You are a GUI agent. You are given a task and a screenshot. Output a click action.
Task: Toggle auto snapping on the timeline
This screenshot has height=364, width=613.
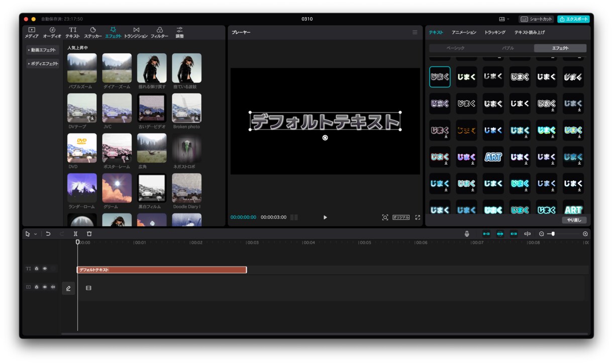(500, 234)
